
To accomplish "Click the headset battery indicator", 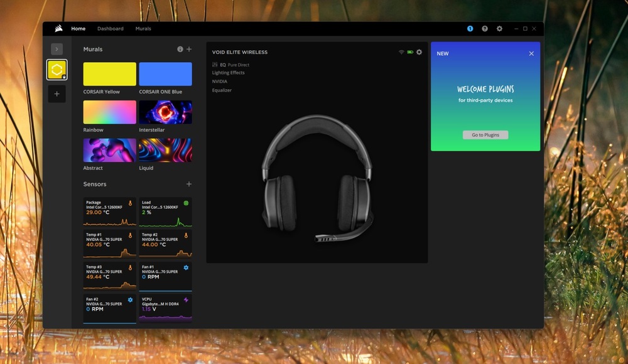I will tap(410, 52).
